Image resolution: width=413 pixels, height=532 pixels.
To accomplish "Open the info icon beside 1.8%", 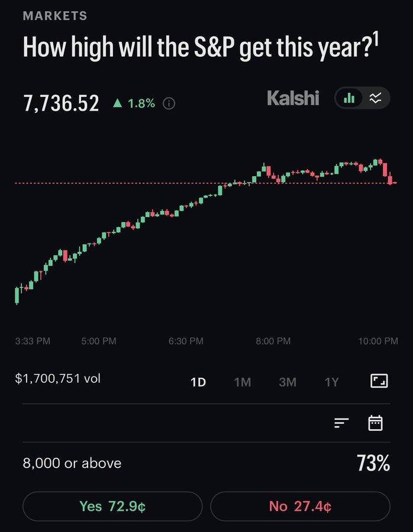I will click(x=169, y=103).
